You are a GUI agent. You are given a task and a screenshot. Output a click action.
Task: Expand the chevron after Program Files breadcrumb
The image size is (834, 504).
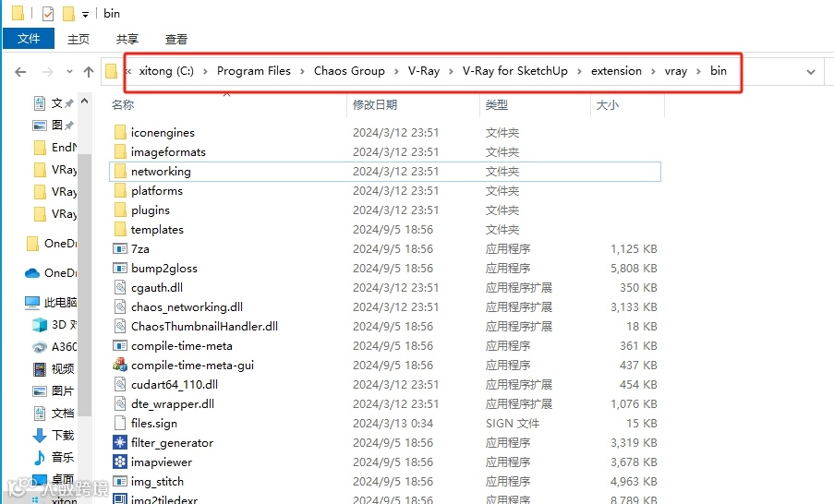(x=302, y=72)
